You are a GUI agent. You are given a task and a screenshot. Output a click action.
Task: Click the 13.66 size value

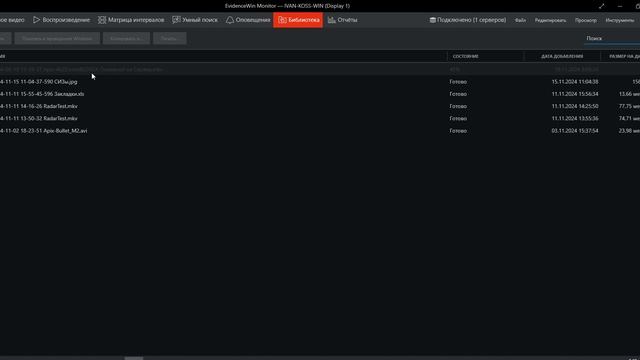tap(629, 94)
